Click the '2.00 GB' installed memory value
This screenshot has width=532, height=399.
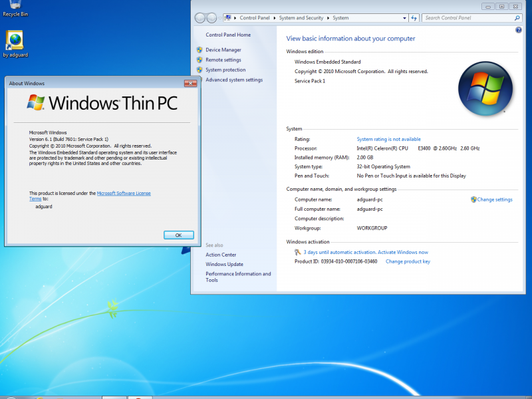tap(364, 158)
